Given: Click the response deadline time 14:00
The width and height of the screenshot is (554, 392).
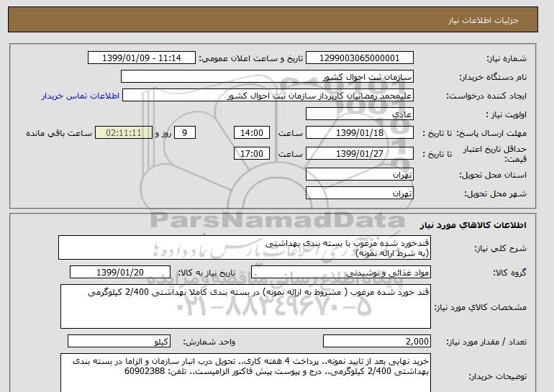Looking at the screenshot, I should 252,133.
